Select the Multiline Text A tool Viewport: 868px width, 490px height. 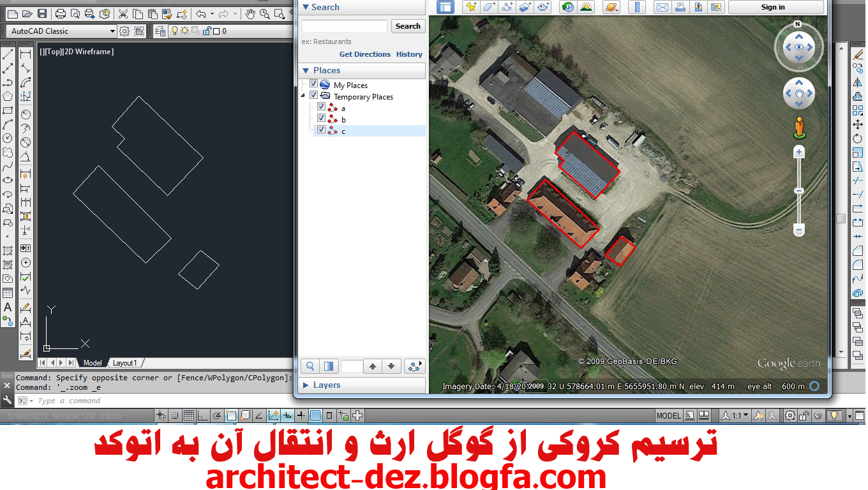8,308
